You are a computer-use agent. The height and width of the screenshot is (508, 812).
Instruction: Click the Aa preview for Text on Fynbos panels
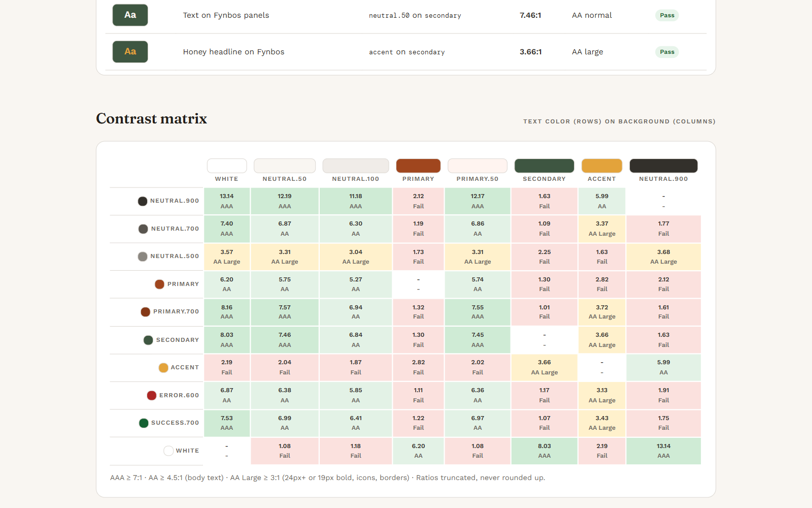click(130, 15)
